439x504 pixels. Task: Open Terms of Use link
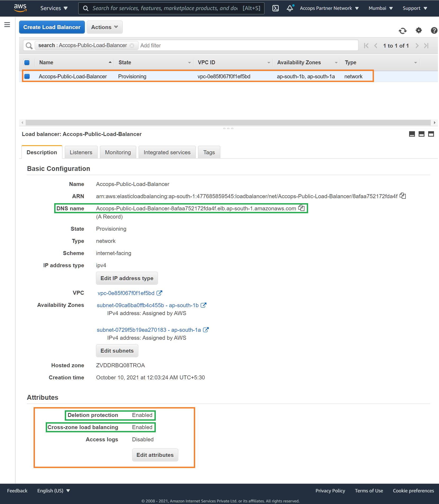369,491
